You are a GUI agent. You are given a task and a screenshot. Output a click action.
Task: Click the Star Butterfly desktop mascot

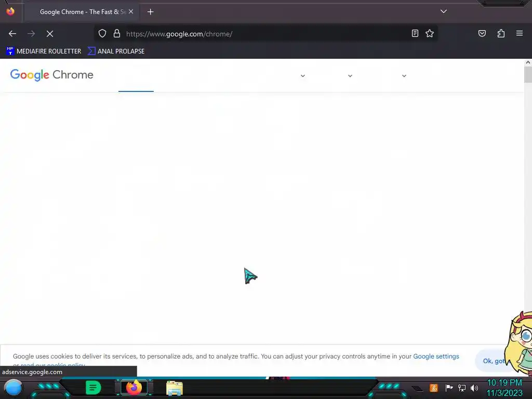coord(519,343)
